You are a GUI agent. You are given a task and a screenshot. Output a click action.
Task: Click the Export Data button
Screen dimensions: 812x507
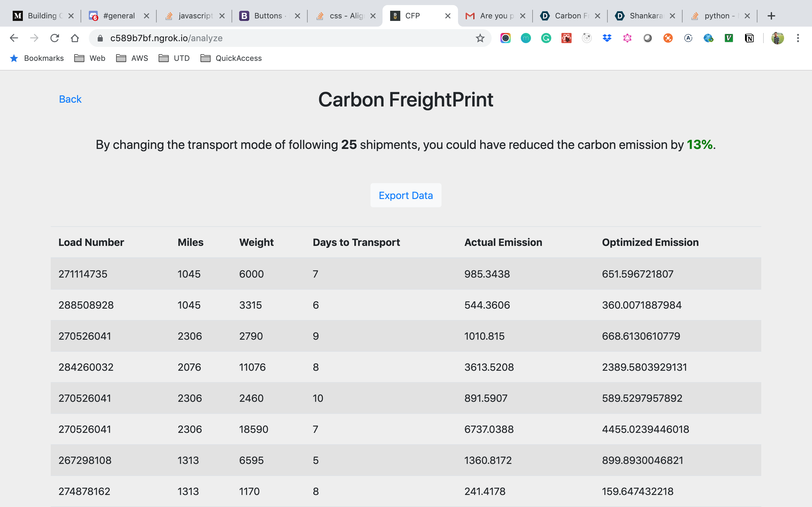coord(406,195)
